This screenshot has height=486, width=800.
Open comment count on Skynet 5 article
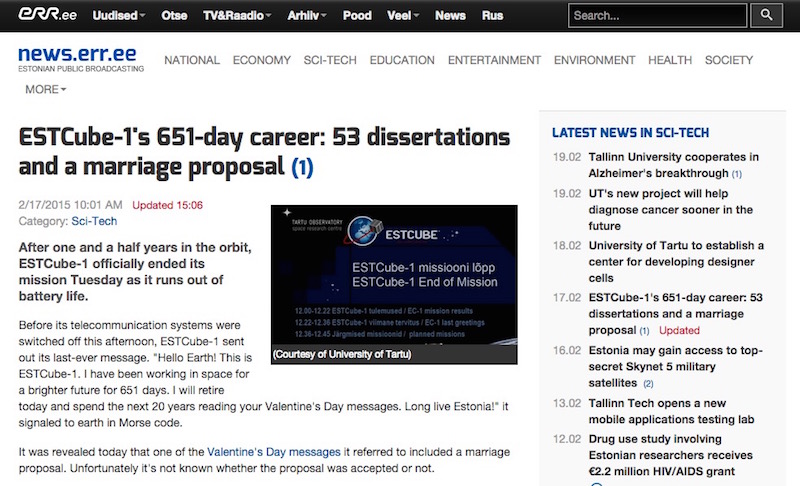[648, 383]
